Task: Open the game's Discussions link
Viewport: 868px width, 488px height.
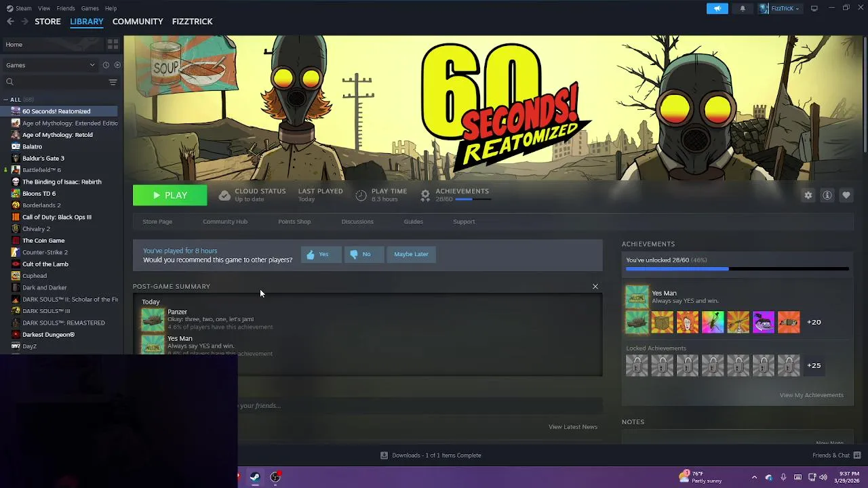Action: pos(357,222)
